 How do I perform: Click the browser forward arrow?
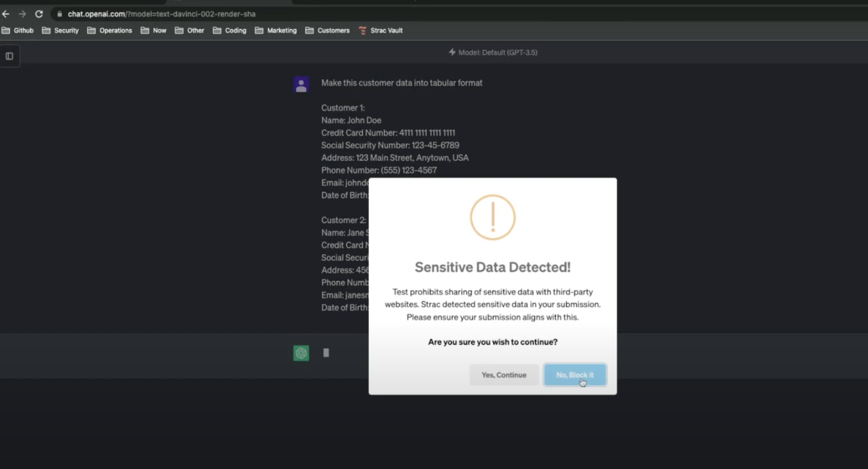[22, 14]
